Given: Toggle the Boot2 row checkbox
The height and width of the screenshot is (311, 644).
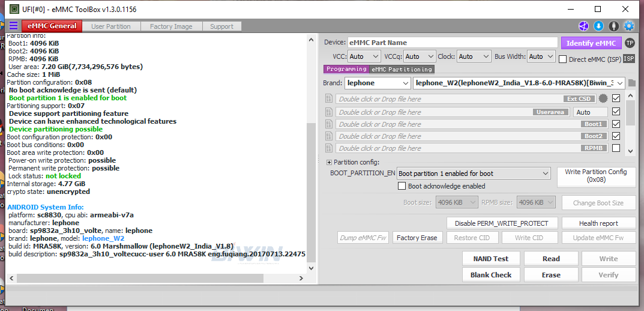Looking at the screenshot, I should point(616,136).
